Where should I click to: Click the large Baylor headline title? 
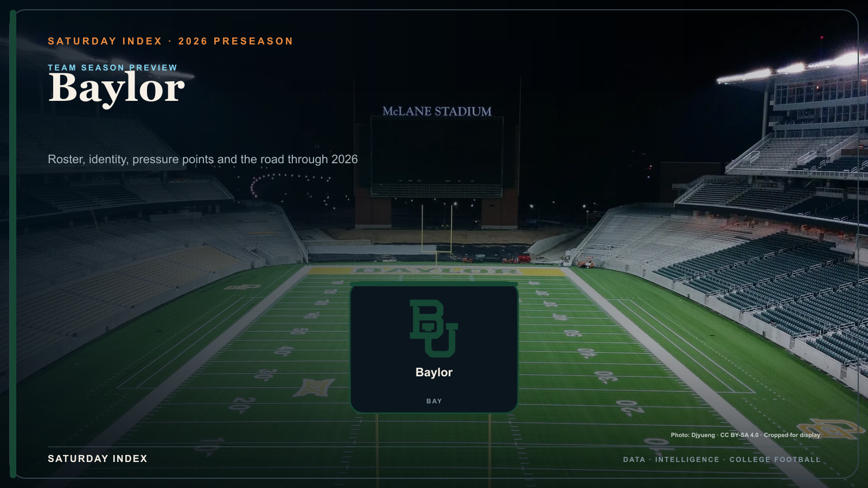(117, 88)
